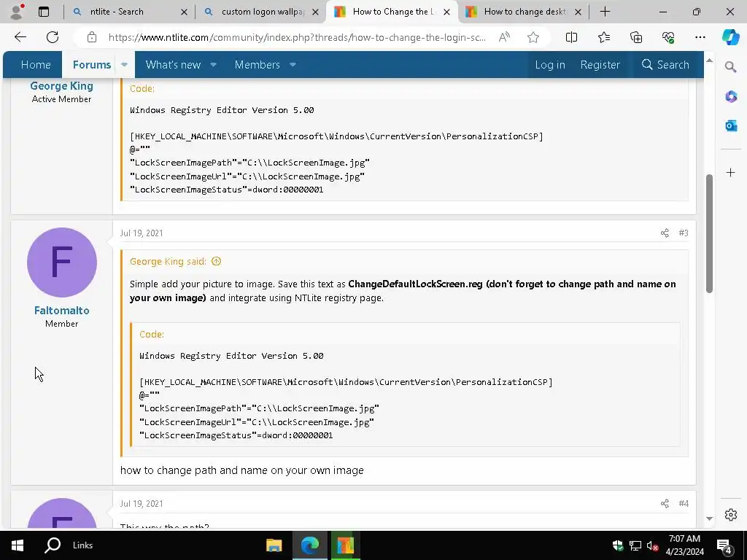Open taskbar search magnifier
The image size is (747, 560).
pyautogui.click(x=53, y=545)
